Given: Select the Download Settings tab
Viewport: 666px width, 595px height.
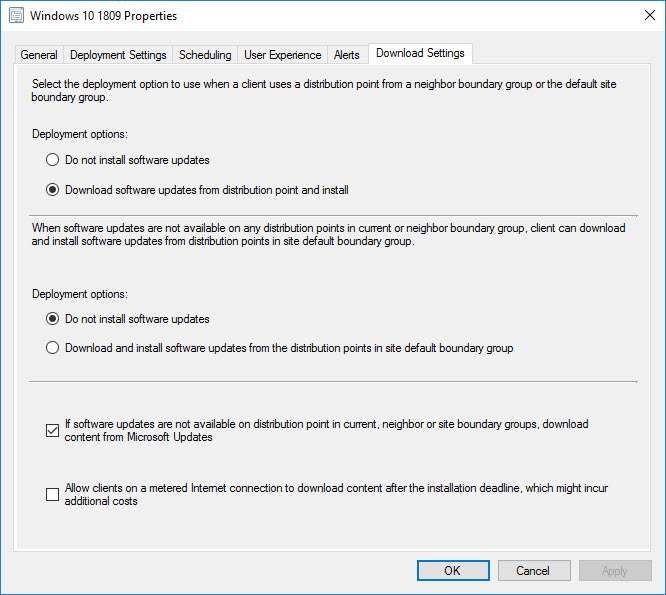Looking at the screenshot, I should (x=420, y=53).
